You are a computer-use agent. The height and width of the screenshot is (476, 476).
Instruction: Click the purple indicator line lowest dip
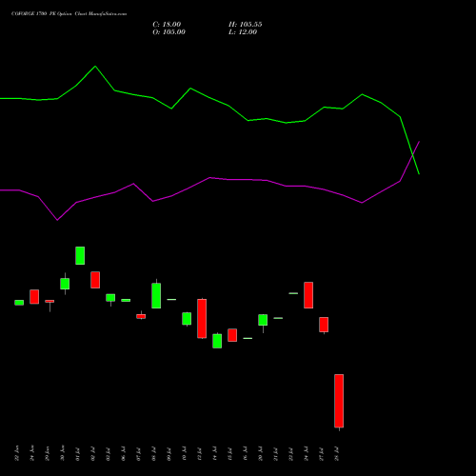pyautogui.click(x=57, y=220)
